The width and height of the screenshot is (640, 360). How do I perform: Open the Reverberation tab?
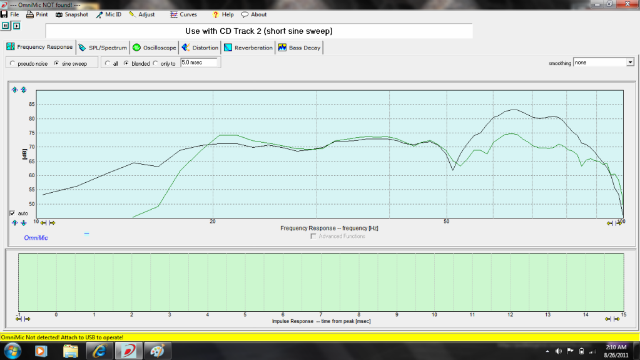[x=248, y=48]
